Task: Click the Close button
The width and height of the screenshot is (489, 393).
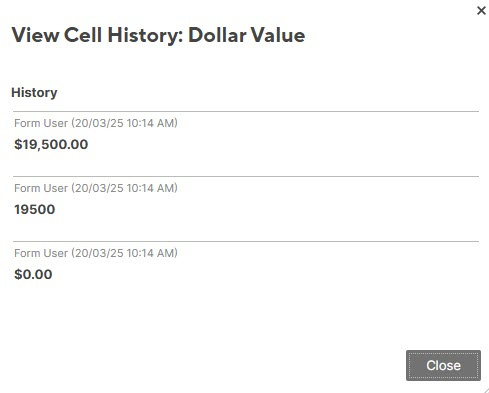Action: pos(443,365)
